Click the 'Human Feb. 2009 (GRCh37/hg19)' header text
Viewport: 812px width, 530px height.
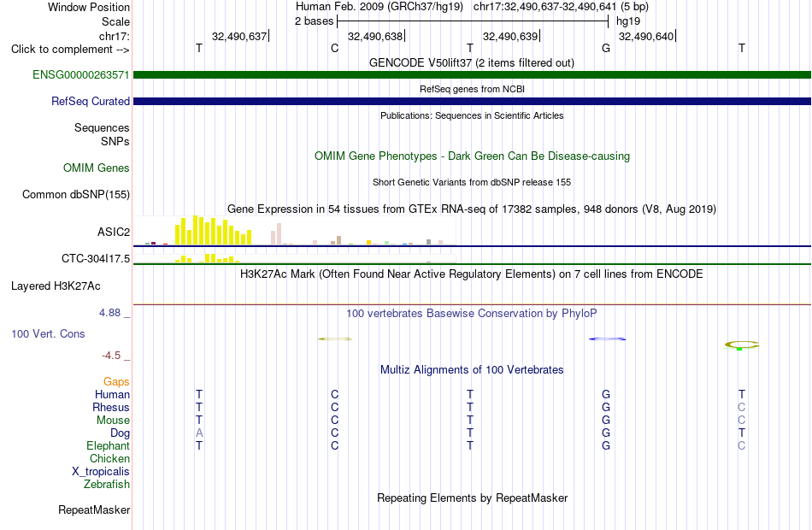click(x=380, y=7)
